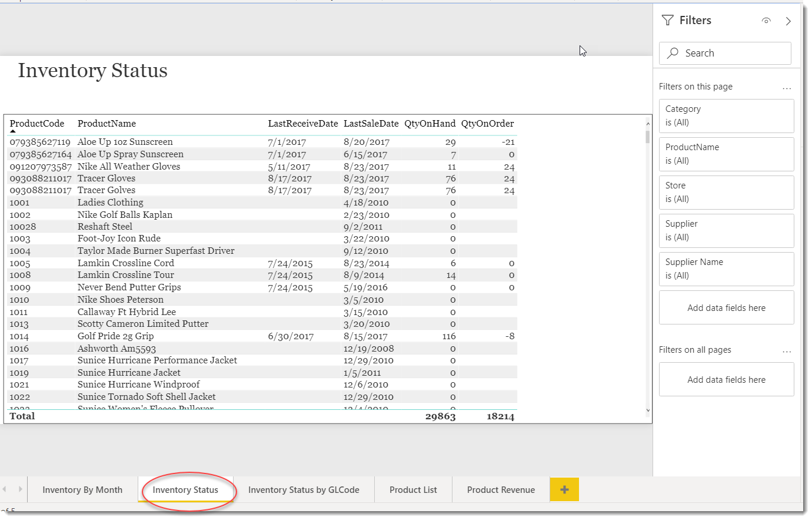
Task: Expand the Store filter card
Action: [x=726, y=192]
